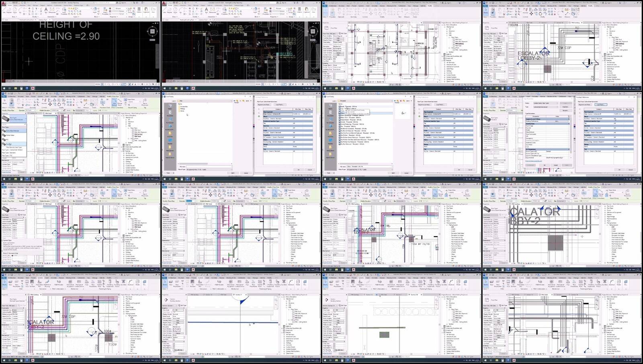Open the frame showing HEIGHT OF CEILING =2.90
Screen dimensions: 643x364
click(x=80, y=45)
